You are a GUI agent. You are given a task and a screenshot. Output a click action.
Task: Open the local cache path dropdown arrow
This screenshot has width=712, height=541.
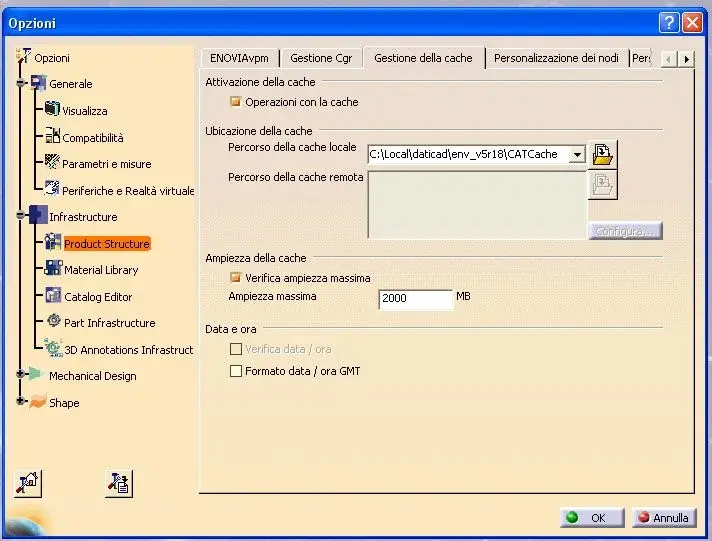[x=577, y=155]
